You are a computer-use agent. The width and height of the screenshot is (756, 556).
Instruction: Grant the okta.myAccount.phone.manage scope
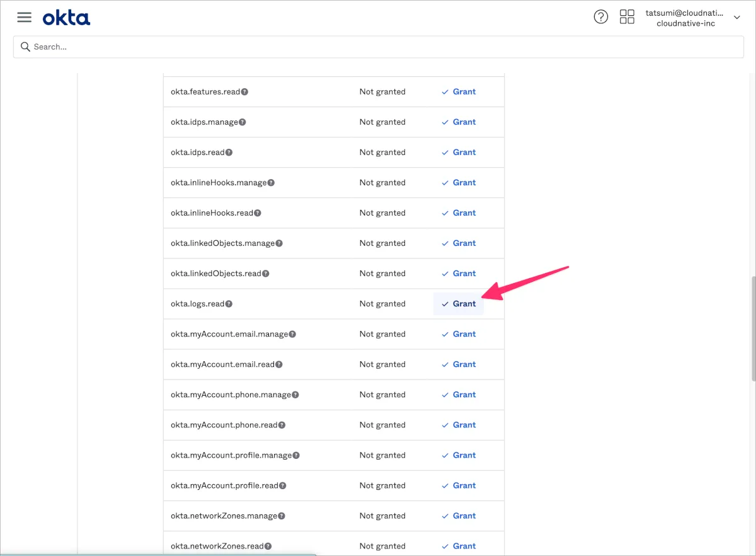coord(459,394)
